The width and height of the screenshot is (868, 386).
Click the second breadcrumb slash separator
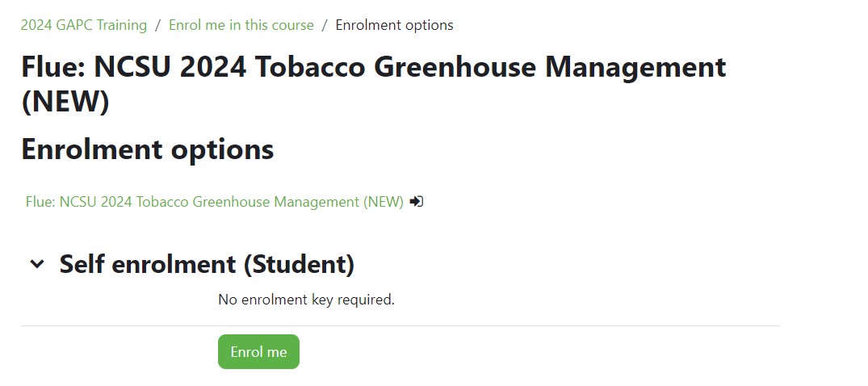[325, 25]
